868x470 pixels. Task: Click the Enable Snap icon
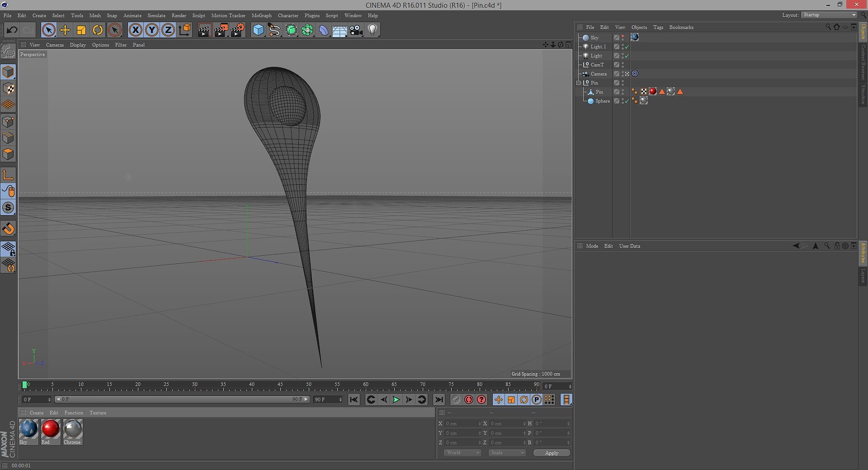click(8, 228)
